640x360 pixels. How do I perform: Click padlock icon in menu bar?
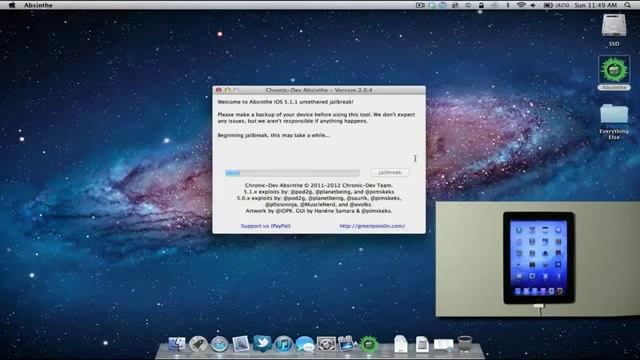point(481,5)
